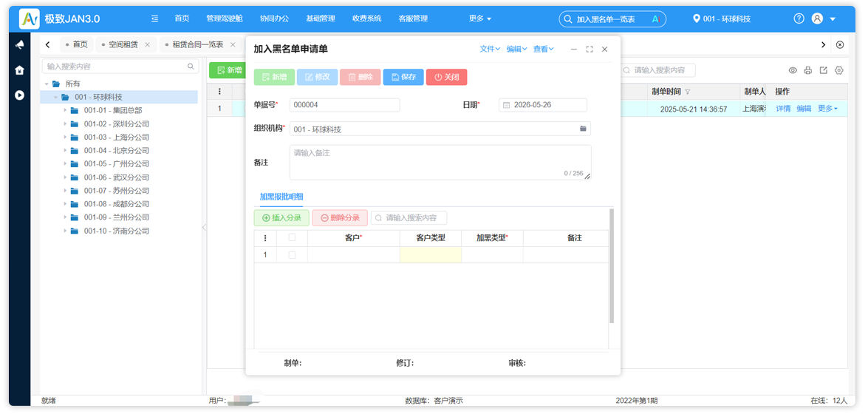The image size is (868, 417).
Task: Go to 首页 in the top navigation
Action: [x=182, y=18]
